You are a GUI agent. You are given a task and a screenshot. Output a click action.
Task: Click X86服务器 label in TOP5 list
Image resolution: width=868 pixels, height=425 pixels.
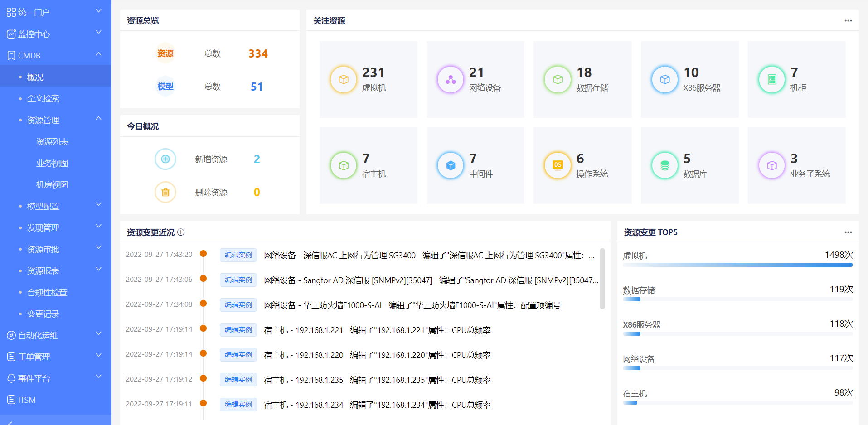click(642, 324)
